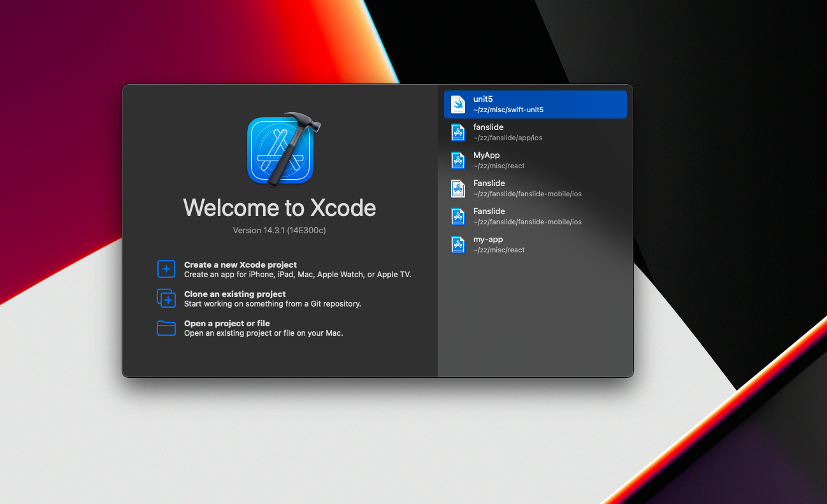827x504 pixels.
Task: Click the Clone an existing project icon
Action: click(x=166, y=298)
